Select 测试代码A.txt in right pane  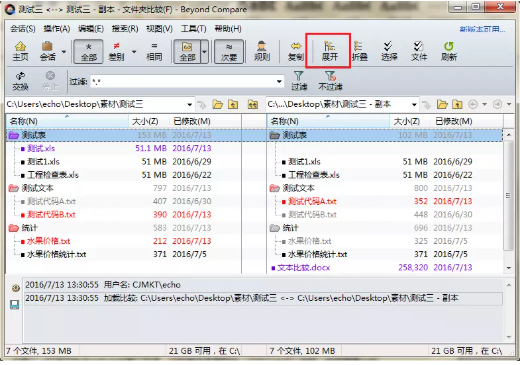coord(312,201)
